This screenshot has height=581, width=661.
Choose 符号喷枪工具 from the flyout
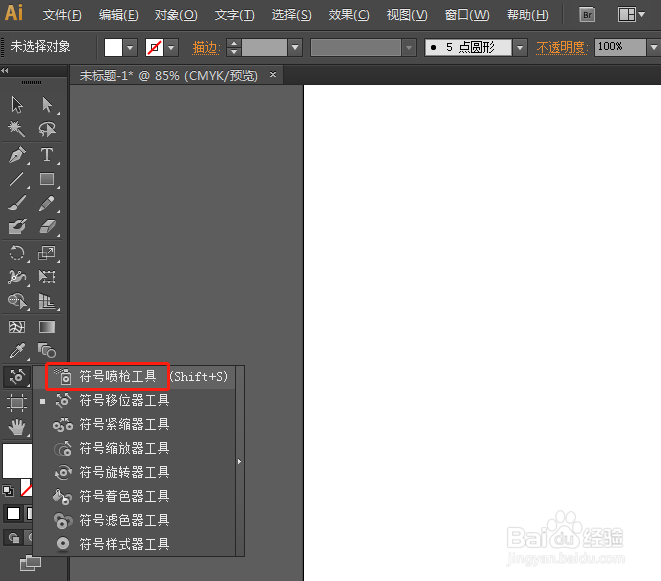point(135,377)
